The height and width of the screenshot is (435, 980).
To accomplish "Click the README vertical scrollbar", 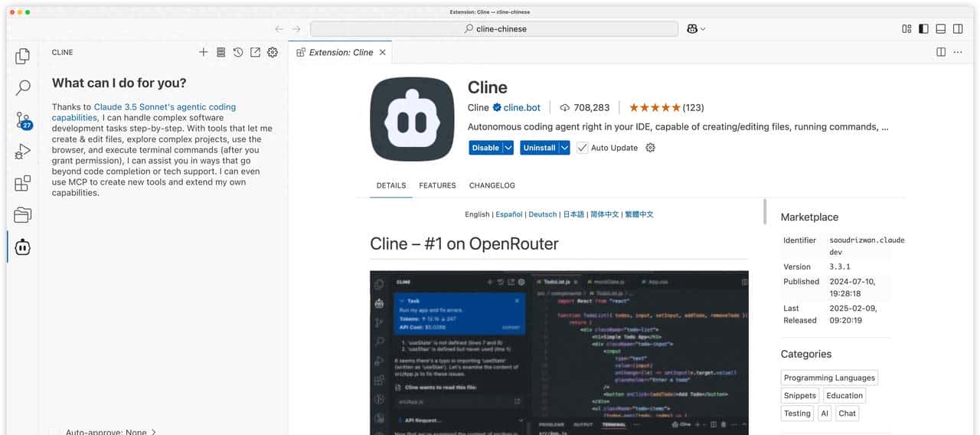I will click(765, 211).
